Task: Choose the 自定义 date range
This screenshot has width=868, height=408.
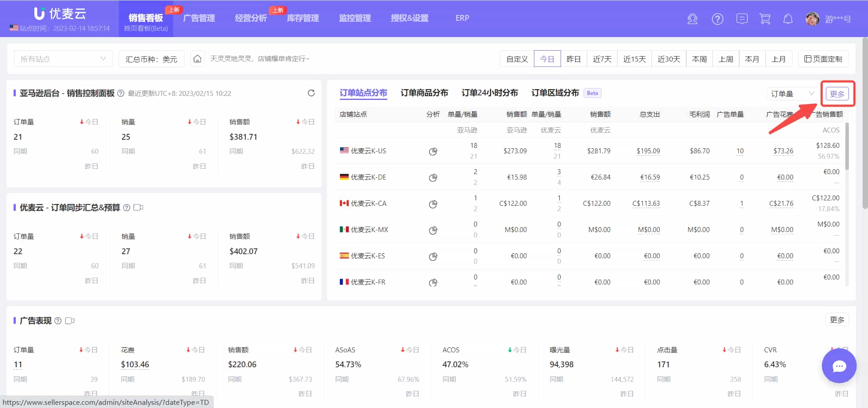Action: tap(517, 59)
